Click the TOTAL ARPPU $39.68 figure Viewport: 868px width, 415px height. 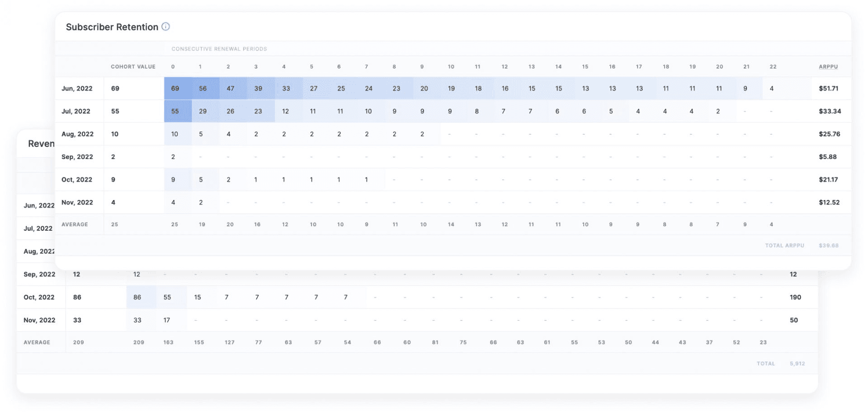tap(828, 246)
